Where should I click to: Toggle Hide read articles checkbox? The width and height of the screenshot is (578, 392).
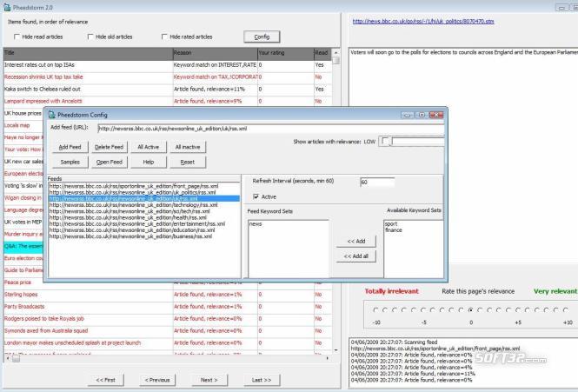(x=17, y=37)
